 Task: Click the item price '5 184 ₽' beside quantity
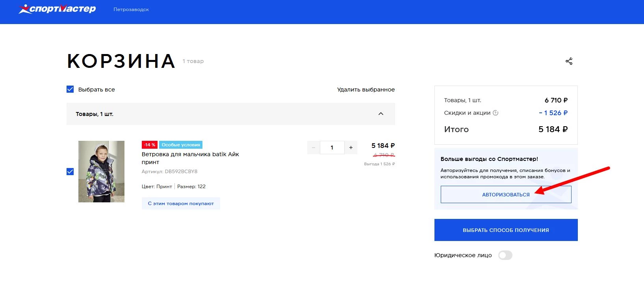point(383,146)
